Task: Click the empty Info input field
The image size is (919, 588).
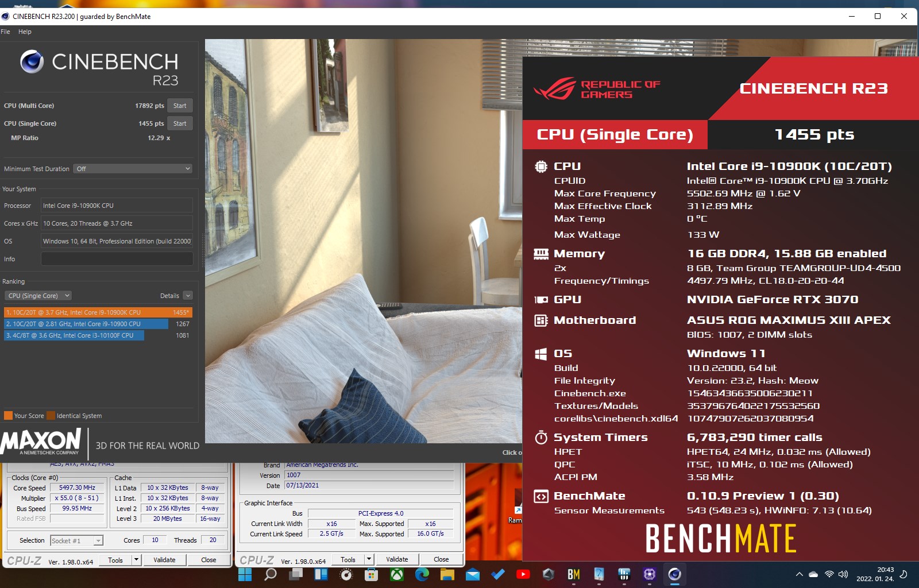Action: coord(117,259)
